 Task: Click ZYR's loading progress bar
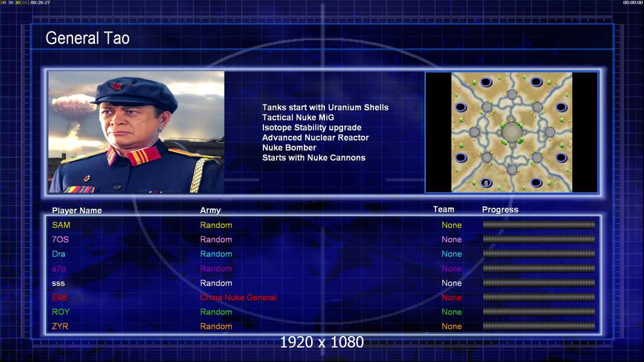pyautogui.click(x=539, y=326)
